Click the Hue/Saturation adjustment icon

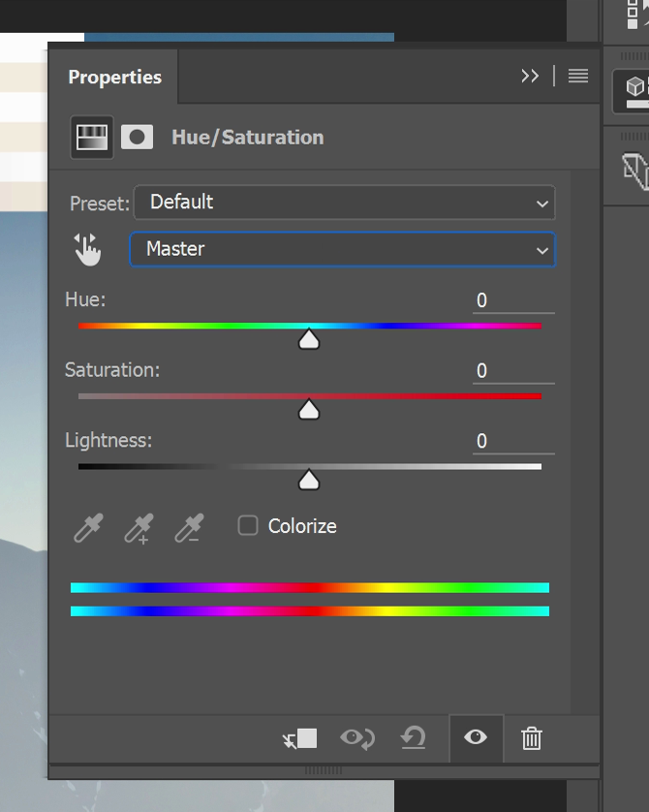coord(92,138)
